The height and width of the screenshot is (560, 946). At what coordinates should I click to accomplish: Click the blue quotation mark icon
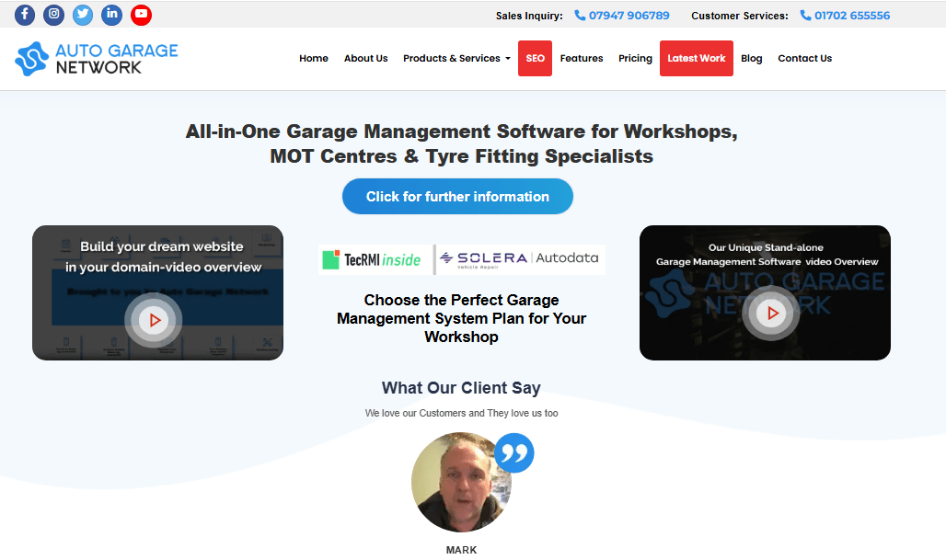coord(513,452)
